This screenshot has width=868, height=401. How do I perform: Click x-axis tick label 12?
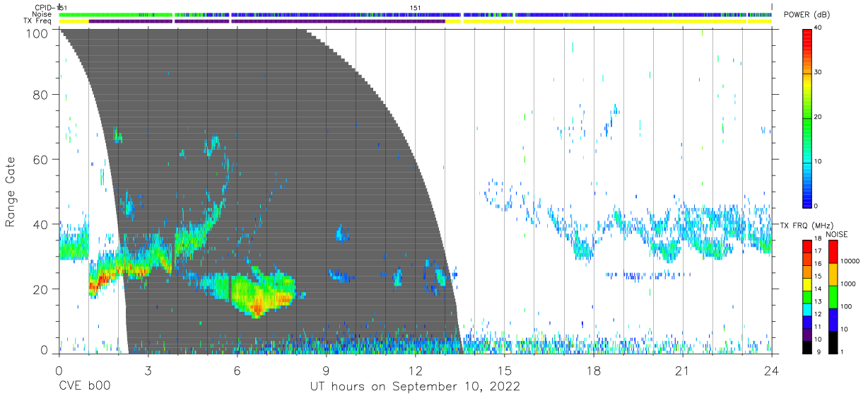(x=415, y=370)
